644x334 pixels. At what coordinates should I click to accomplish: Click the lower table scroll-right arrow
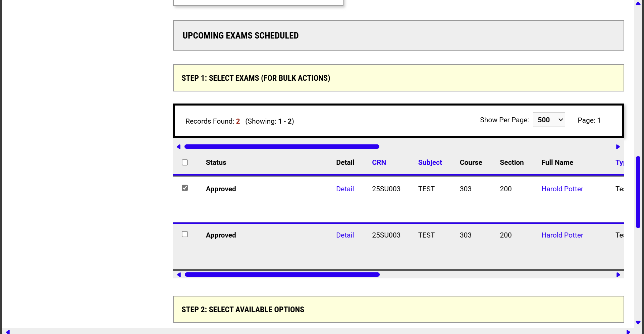coord(618,274)
